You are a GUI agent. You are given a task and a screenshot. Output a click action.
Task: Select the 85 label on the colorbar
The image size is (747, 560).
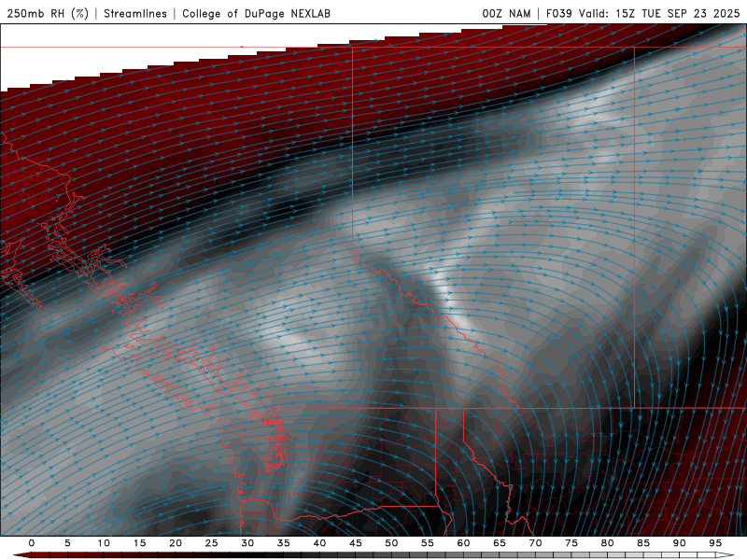643,543
